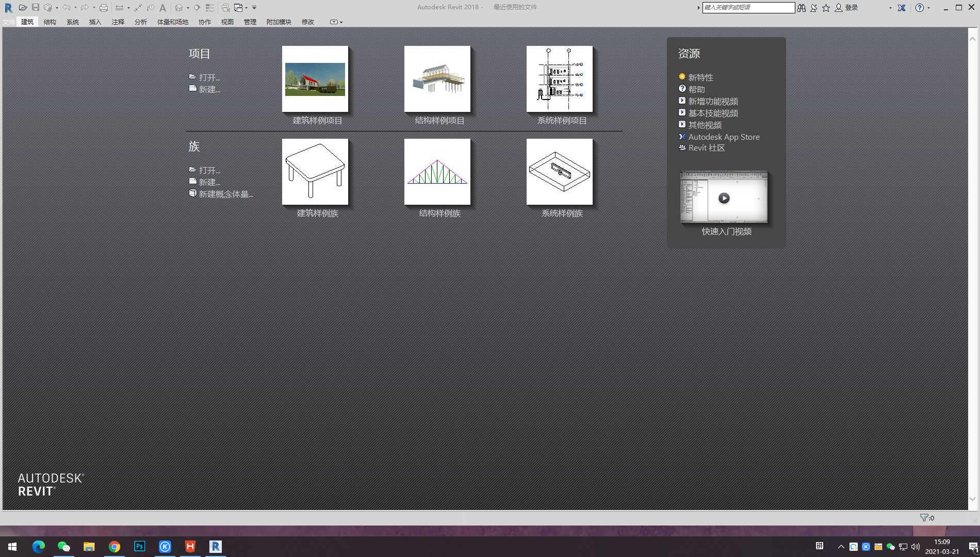The width and height of the screenshot is (980, 557).
Task: Click the Close Hidden Windows icon
Action: tap(226, 7)
